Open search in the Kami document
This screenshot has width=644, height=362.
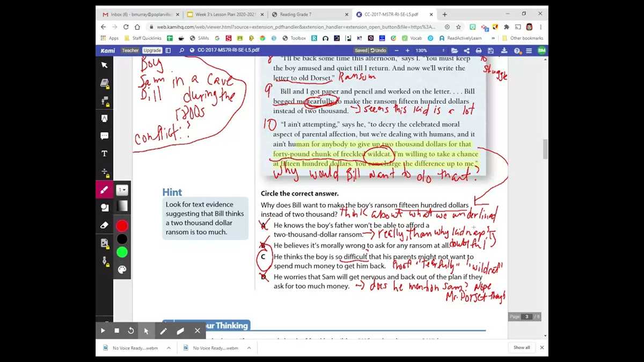click(182, 50)
